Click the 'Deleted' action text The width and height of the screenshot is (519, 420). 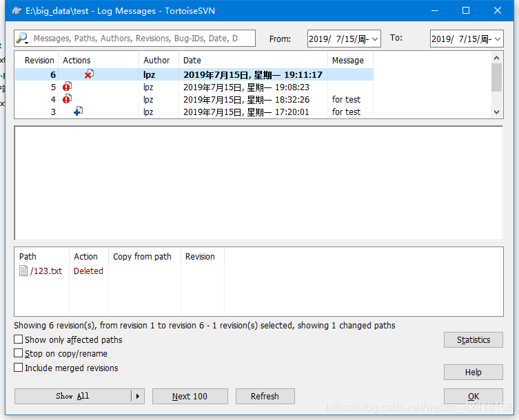coord(88,271)
